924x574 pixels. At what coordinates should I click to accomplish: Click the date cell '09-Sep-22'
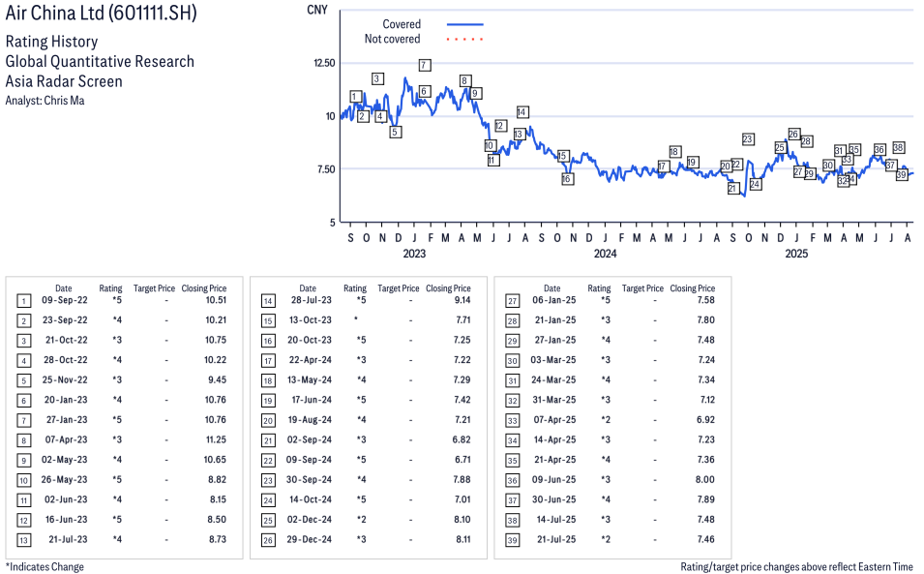[64, 300]
